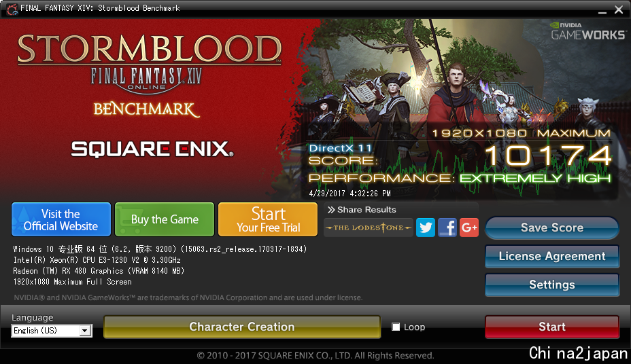Launch Character Creation
631x364 pixels.
(x=242, y=327)
